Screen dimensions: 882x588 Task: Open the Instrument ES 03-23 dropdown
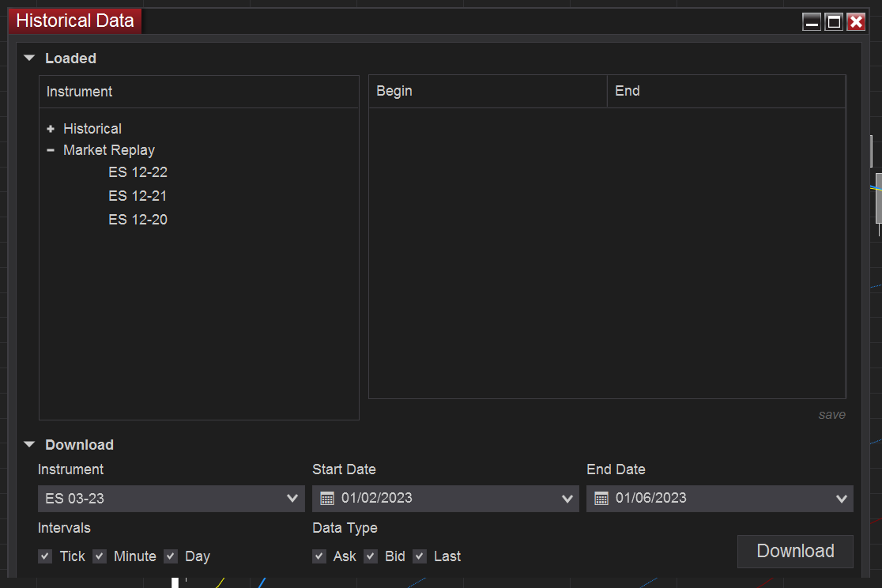(x=171, y=499)
